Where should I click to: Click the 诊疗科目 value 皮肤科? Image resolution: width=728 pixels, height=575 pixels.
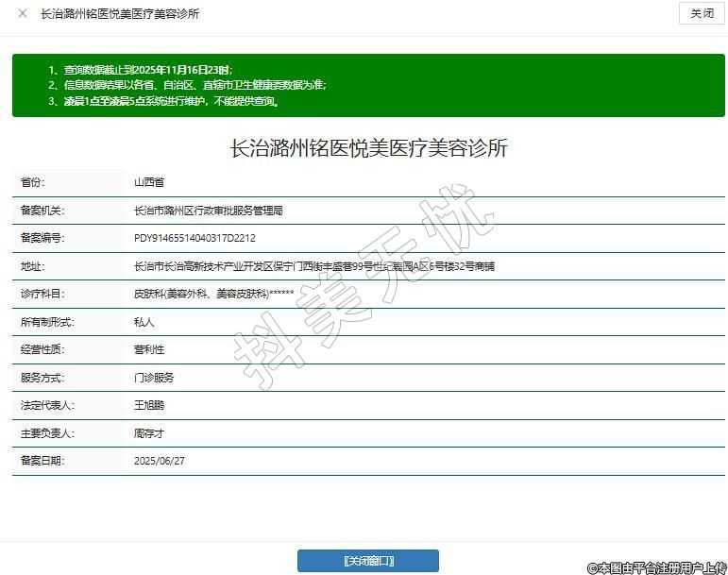(x=213, y=294)
